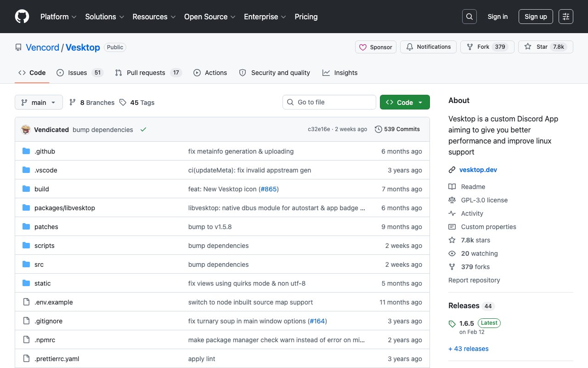Open the .npmrc file icon
Viewport: 588px width, 368px height.
tap(26, 340)
